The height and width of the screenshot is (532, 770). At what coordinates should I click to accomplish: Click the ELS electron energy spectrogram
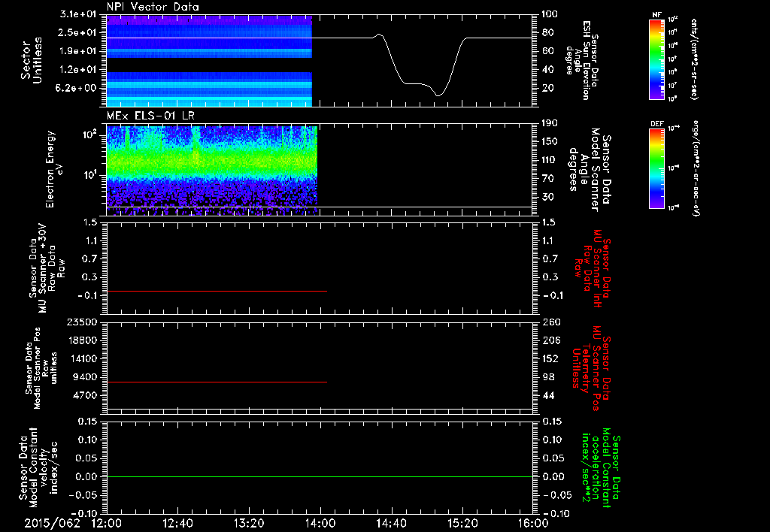211,170
